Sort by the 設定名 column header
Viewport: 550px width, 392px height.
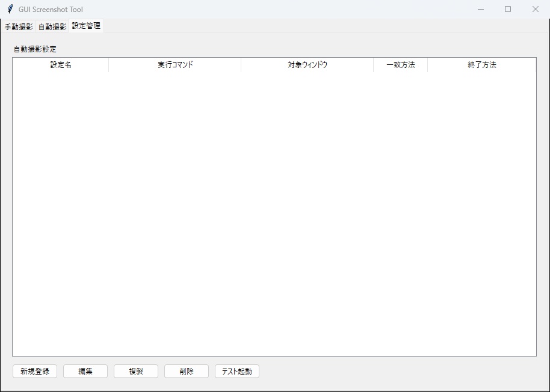tap(61, 65)
